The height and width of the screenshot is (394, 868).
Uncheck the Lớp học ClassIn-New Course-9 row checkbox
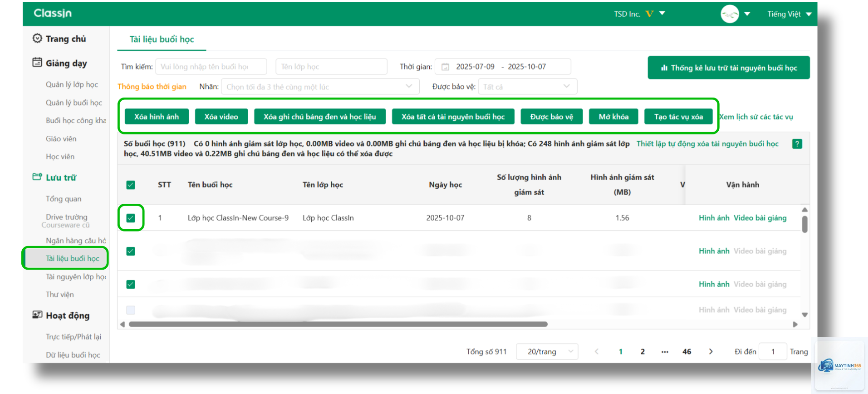131,218
